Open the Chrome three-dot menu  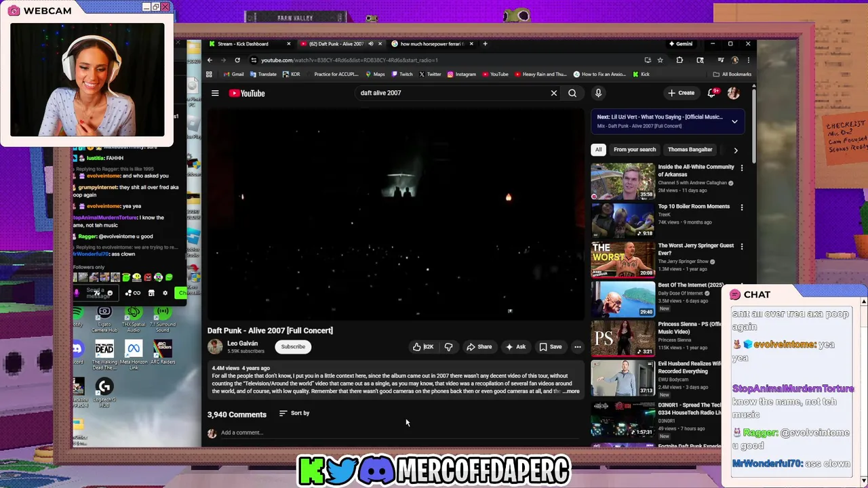pyautogui.click(x=748, y=60)
